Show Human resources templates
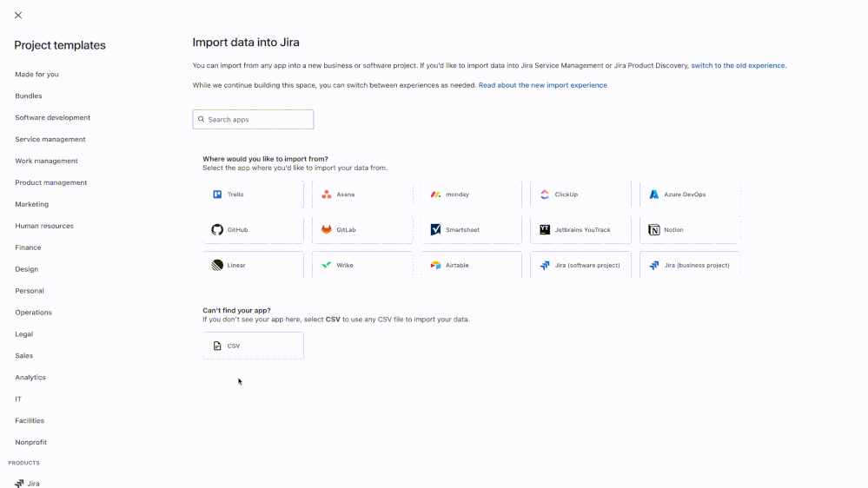868x488 pixels. click(x=44, y=226)
